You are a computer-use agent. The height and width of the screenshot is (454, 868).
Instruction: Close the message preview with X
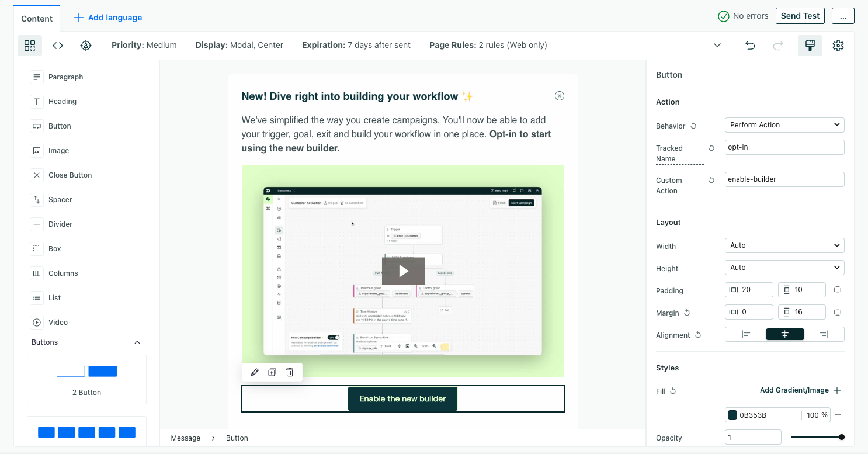point(560,96)
